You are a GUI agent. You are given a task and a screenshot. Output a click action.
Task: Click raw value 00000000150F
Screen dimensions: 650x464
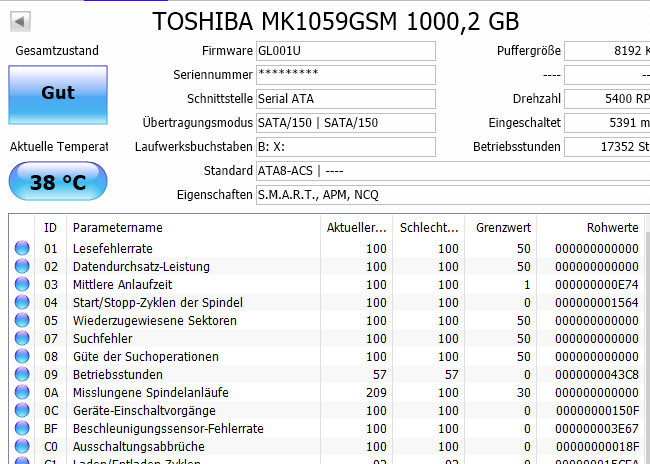[x=597, y=411]
